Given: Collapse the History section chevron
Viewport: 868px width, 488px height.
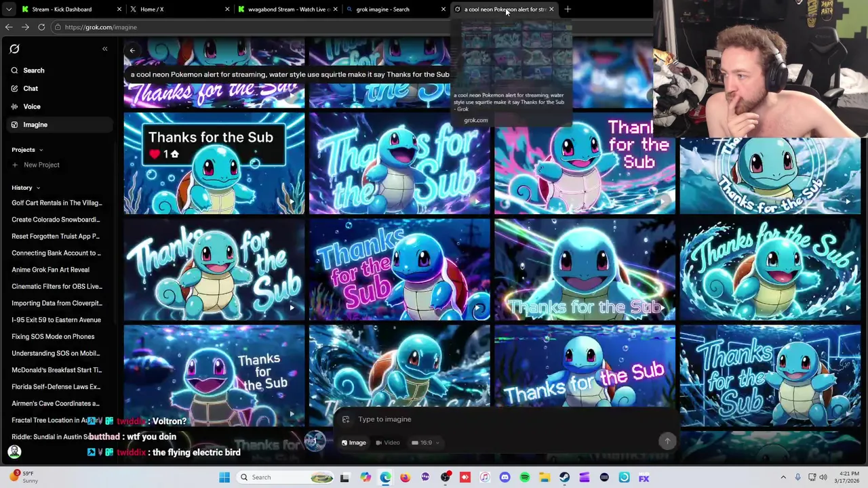Looking at the screenshot, I should [x=38, y=188].
